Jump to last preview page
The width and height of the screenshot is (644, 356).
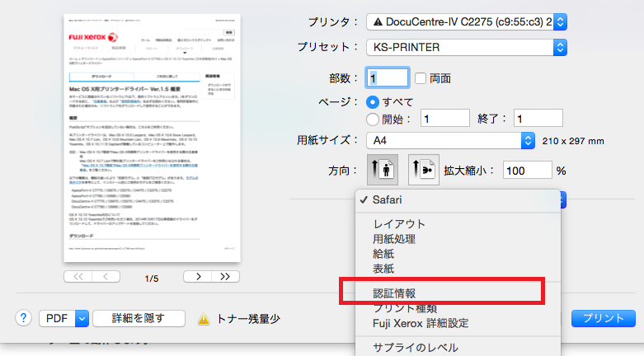click(x=223, y=276)
